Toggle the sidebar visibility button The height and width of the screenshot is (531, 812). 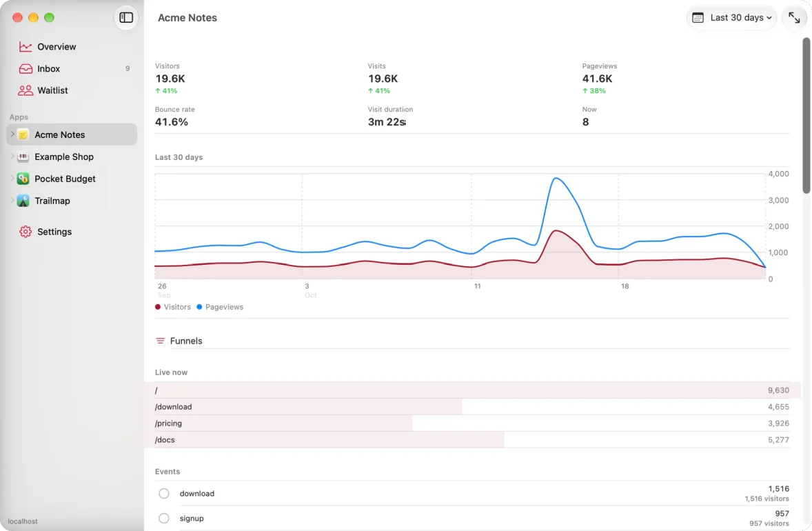[x=126, y=18]
